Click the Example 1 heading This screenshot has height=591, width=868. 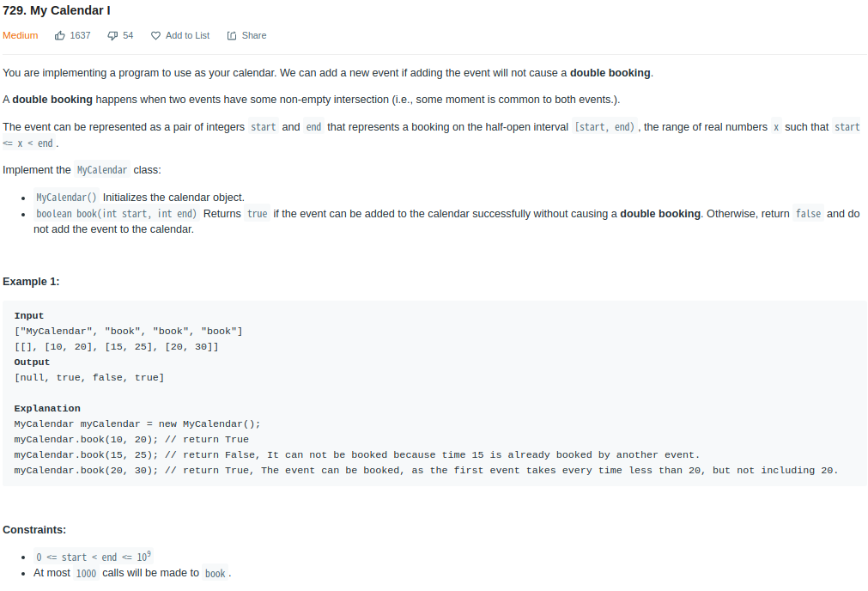[x=31, y=282]
